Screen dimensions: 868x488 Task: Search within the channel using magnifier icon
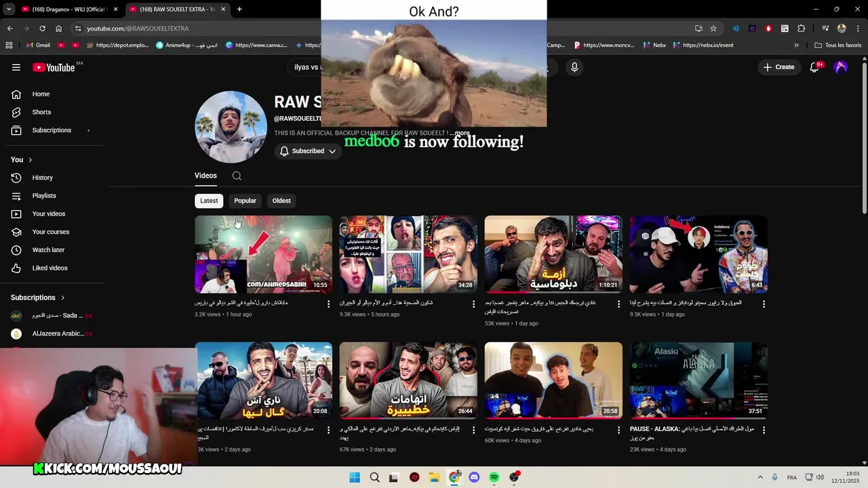(x=237, y=176)
